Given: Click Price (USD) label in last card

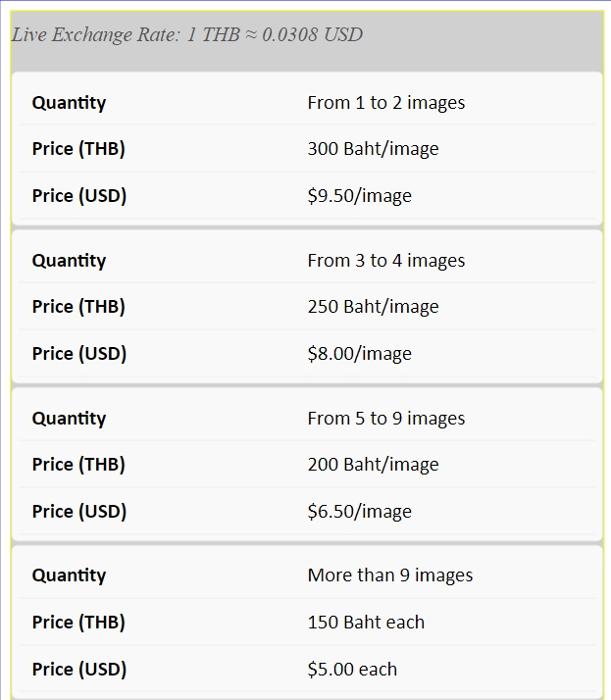Looking at the screenshot, I should (x=79, y=670).
